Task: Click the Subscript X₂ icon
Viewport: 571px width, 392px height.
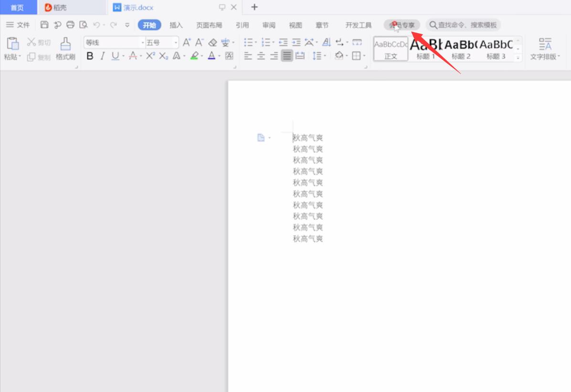Action: pos(163,56)
